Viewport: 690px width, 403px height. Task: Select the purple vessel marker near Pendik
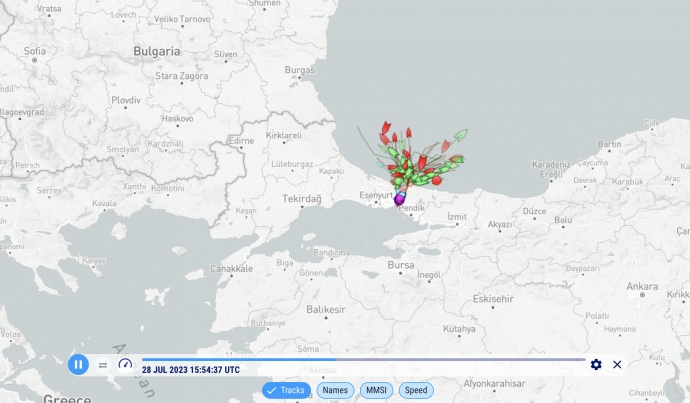tap(400, 199)
